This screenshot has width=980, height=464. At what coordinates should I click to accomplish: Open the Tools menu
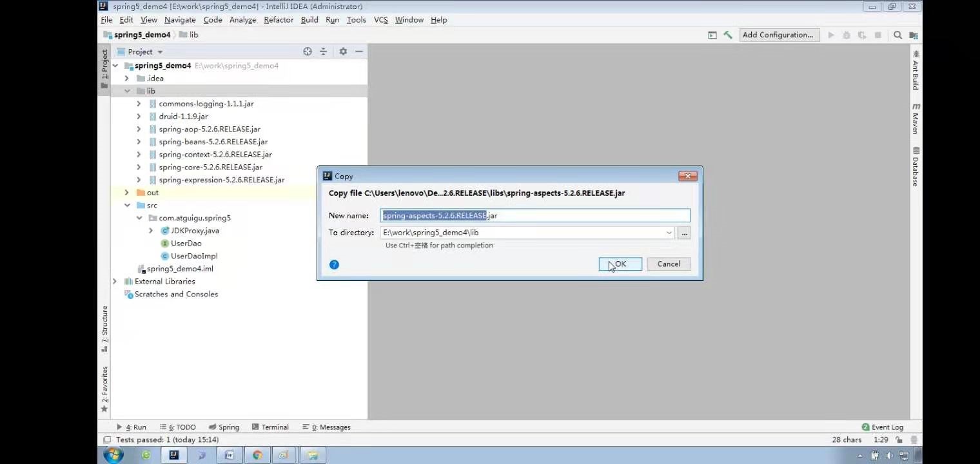coord(356,20)
